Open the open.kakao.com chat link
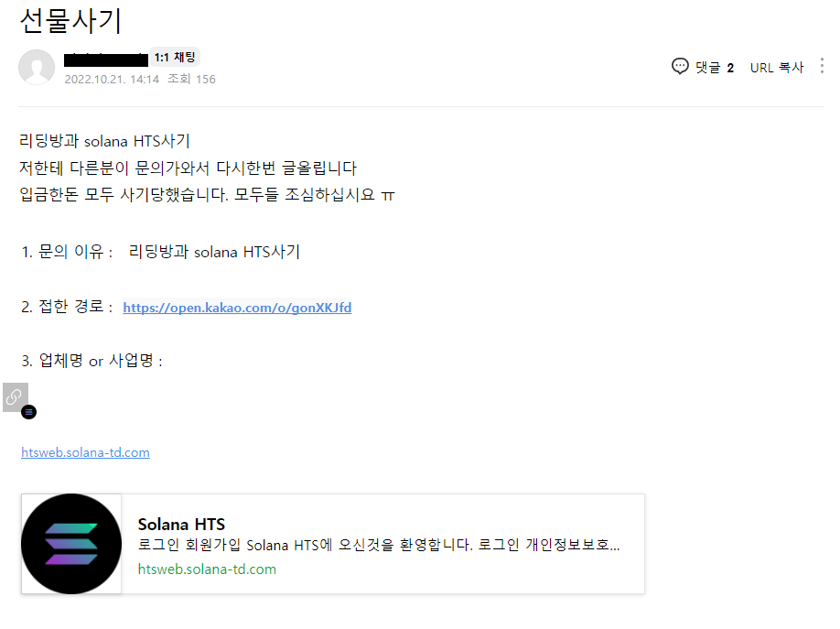The width and height of the screenshot is (840, 629). click(237, 308)
